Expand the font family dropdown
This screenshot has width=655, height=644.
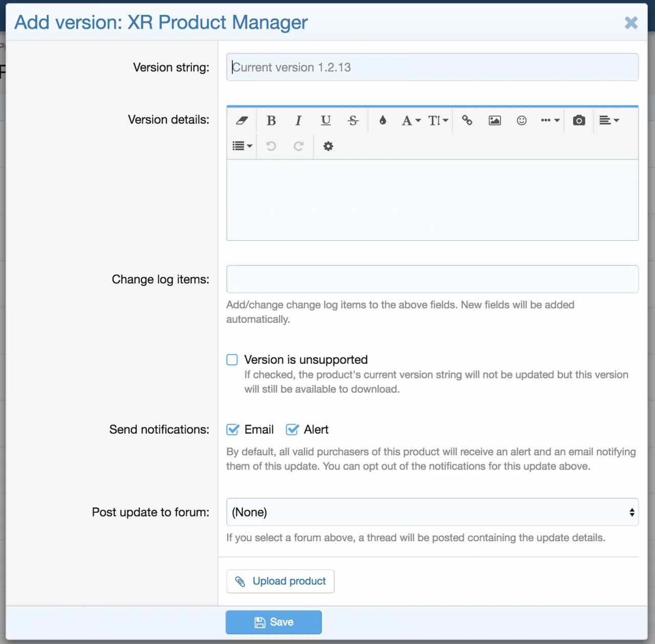point(410,121)
